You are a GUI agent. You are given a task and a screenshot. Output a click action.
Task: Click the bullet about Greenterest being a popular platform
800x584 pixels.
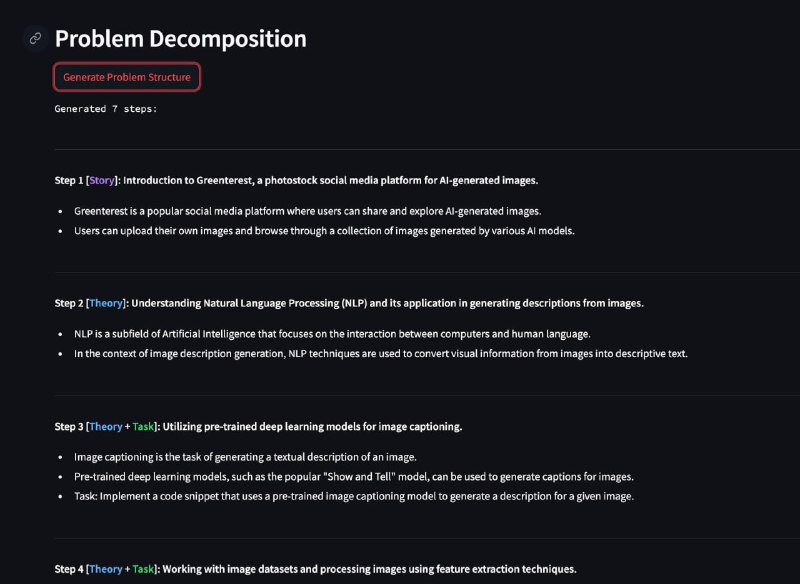(308, 211)
